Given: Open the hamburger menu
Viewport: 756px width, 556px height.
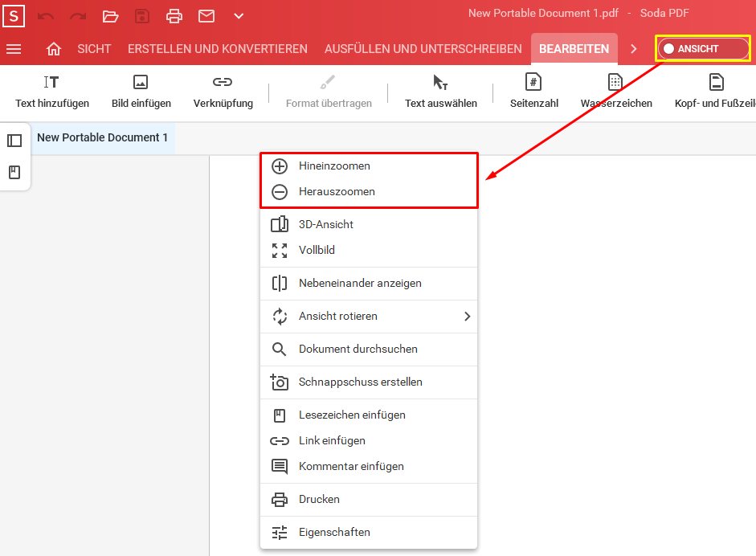Looking at the screenshot, I should 14,48.
